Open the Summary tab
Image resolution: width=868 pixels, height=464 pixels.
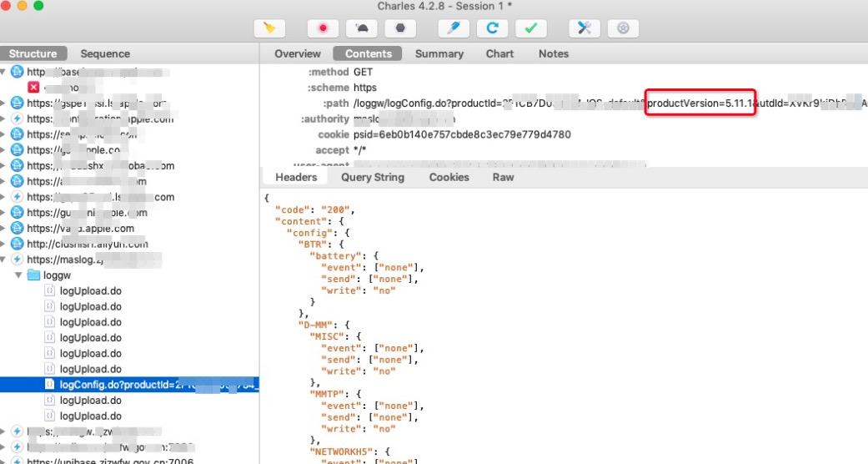tap(439, 53)
